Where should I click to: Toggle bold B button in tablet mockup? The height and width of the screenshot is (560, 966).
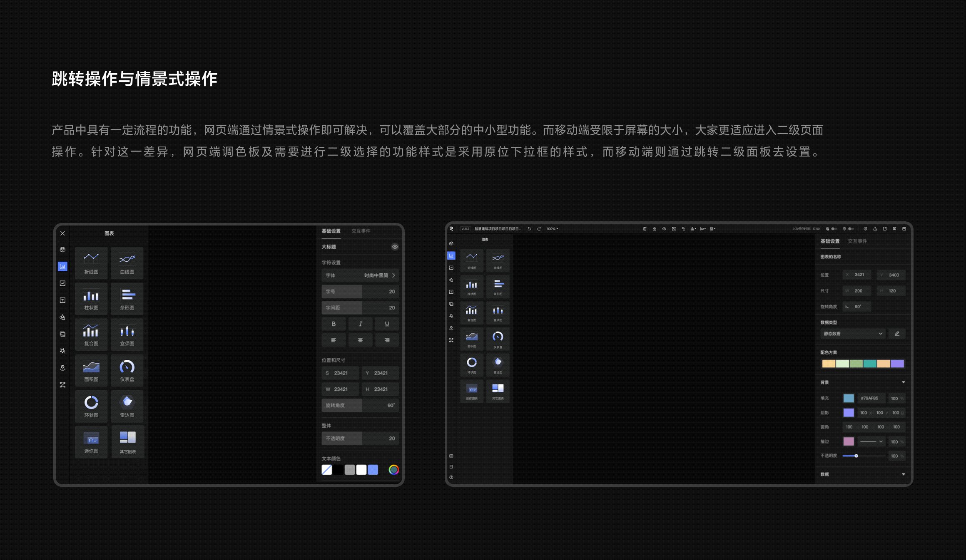334,324
